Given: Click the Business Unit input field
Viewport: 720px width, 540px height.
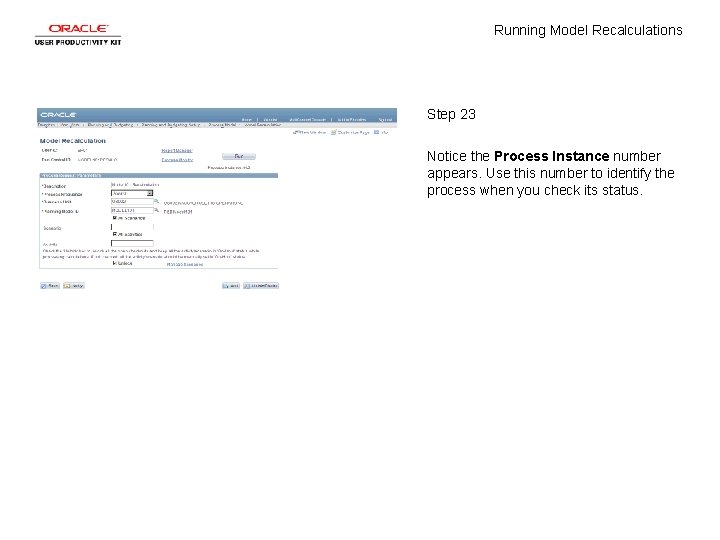Looking at the screenshot, I should (132, 202).
